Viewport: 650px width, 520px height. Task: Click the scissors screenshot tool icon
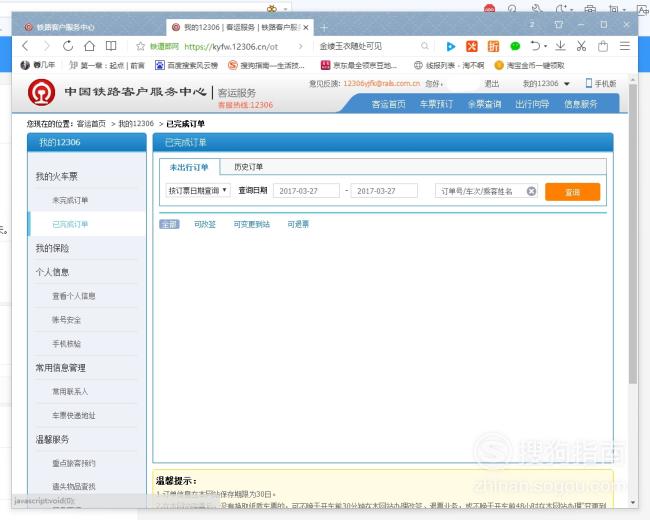click(x=581, y=46)
